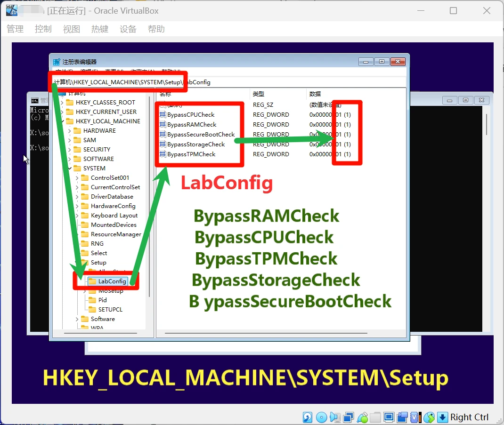Click the VirtualBox title bar icon
Viewport: 504px width, 425px height.
[x=12, y=10]
